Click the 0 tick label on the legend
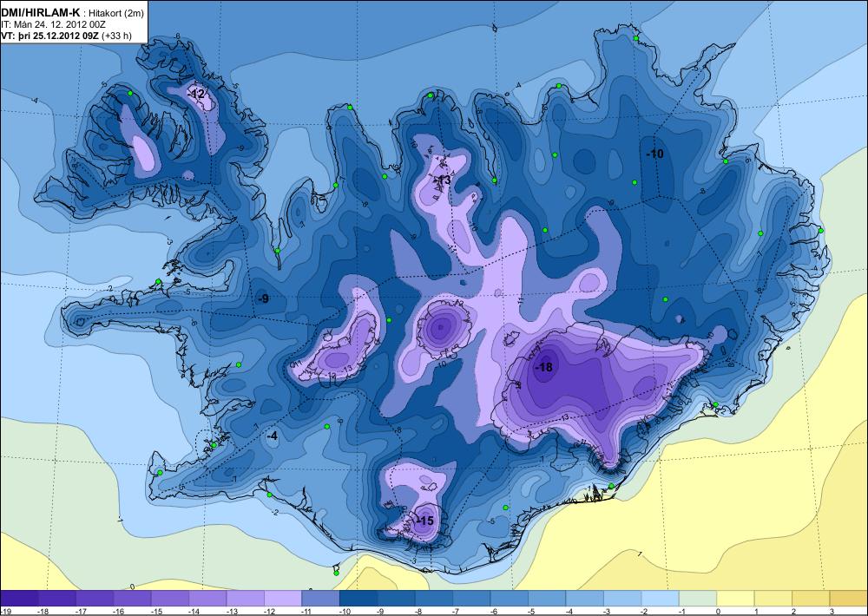 pyautogui.click(x=717, y=611)
